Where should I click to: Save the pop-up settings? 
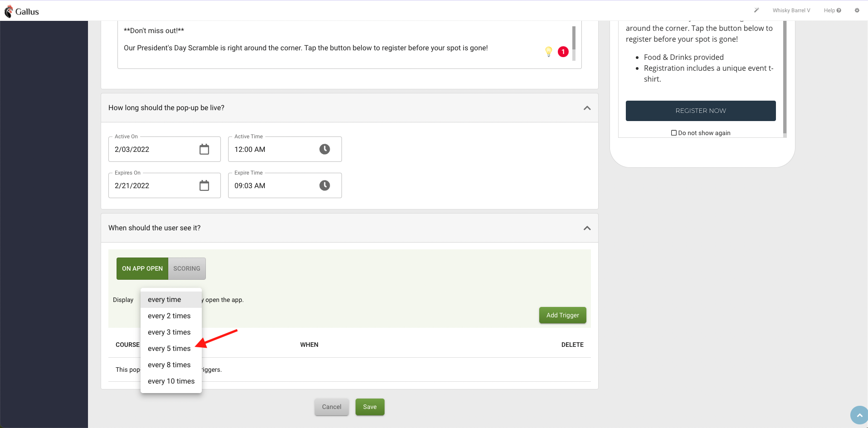tap(370, 407)
